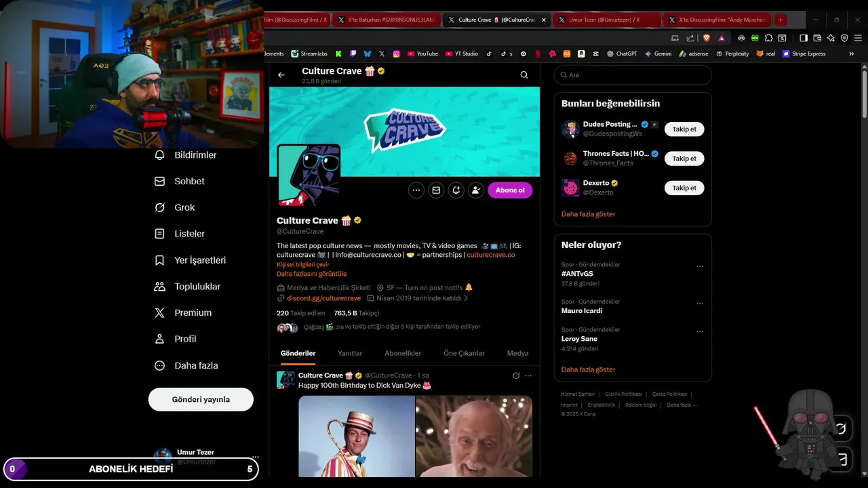
Task: View the 763,5 B Takipçi followers list
Action: coord(356,313)
